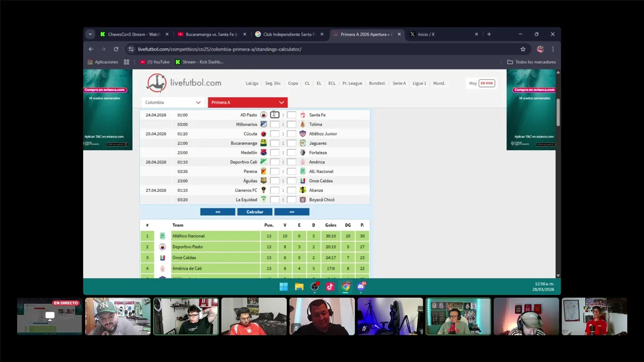Image resolution: width=644 pixels, height=362 pixels.
Task: Click the browser address bar URL
Action: (x=220, y=49)
